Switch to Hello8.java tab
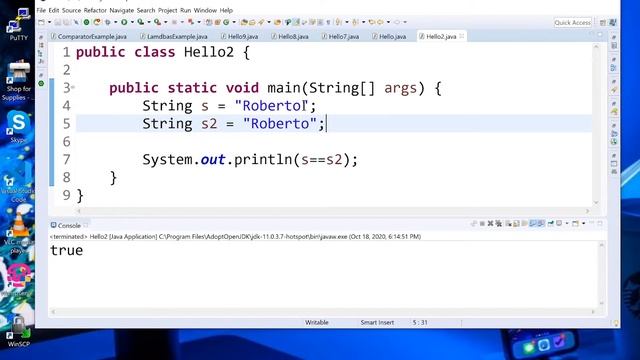 290,36
